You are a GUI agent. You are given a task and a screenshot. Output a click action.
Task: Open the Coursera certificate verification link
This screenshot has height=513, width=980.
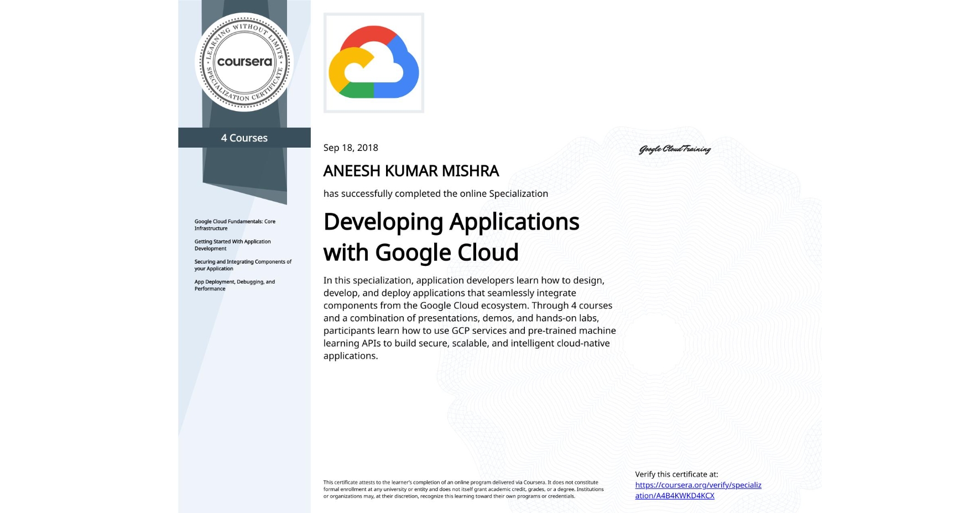click(x=698, y=490)
